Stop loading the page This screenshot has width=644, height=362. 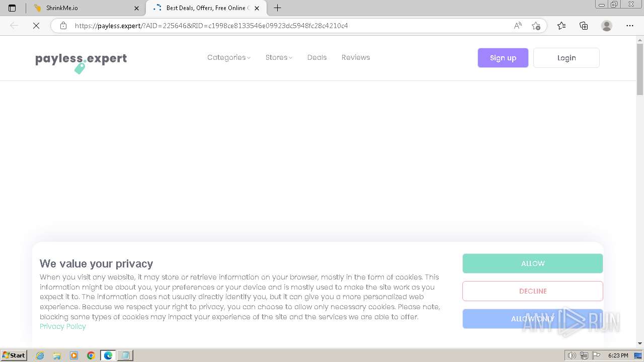tap(36, 26)
